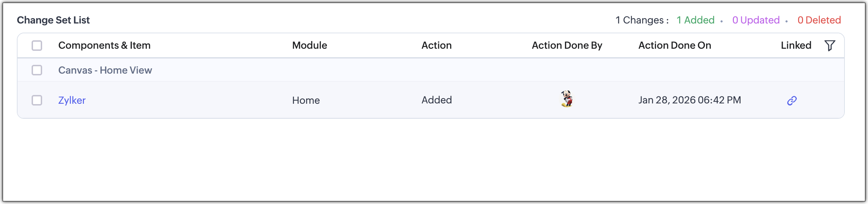Select the Canvas - Home View group row
This screenshot has height=204, width=868.
point(105,70)
